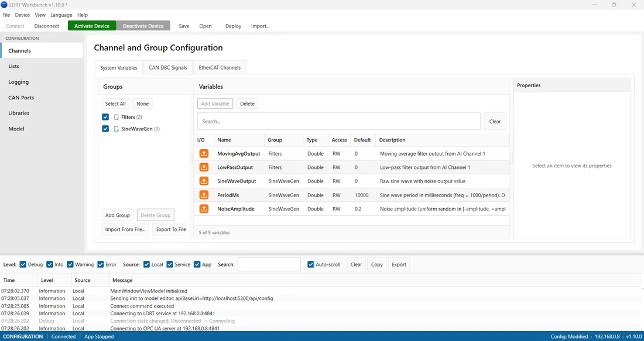Click the Deactivate Device button
The width and height of the screenshot is (644, 341).
point(143,26)
